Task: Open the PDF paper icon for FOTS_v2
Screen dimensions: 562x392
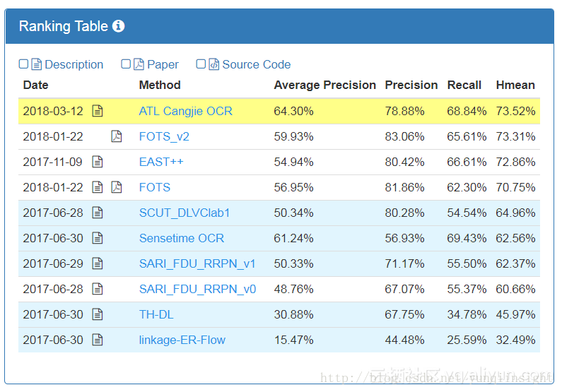Action: 117,136
